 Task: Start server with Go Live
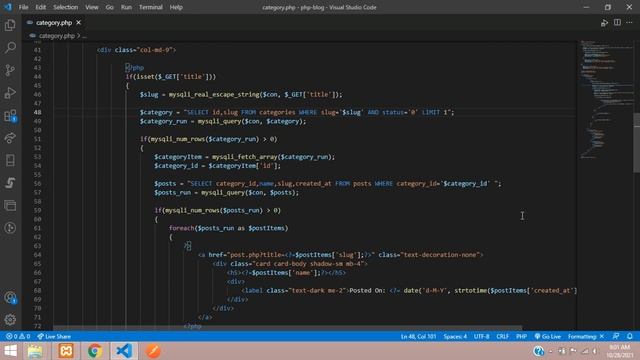tap(548, 336)
